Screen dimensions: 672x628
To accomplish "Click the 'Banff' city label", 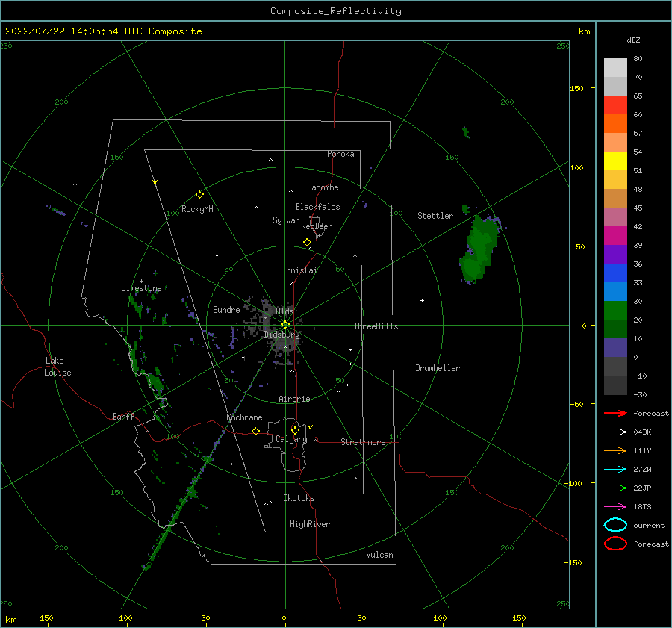I will tap(123, 416).
